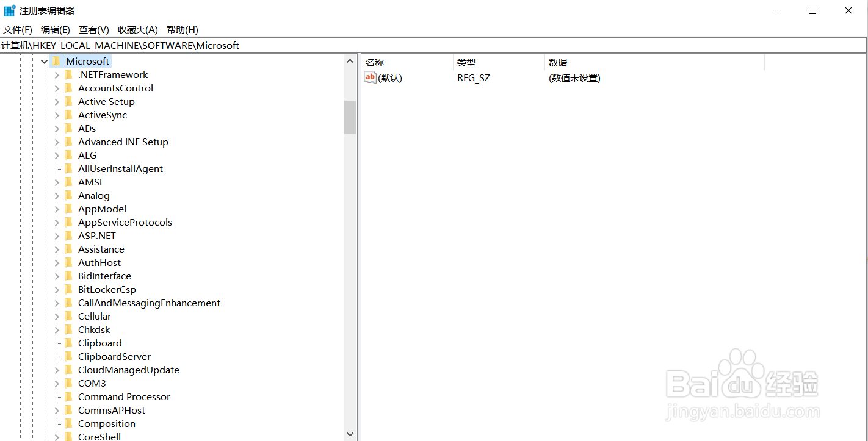Viewport: 868px width, 441px height.
Task: Click the BitLockerCsp folder icon
Action: pos(68,289)
